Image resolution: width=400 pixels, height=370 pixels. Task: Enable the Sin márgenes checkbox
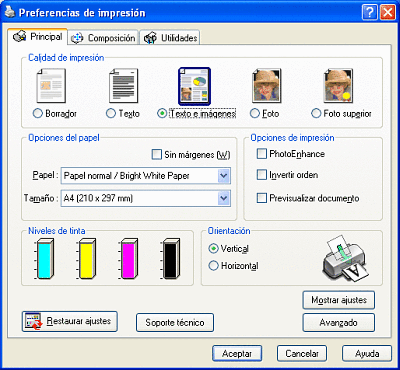point(156,155)
